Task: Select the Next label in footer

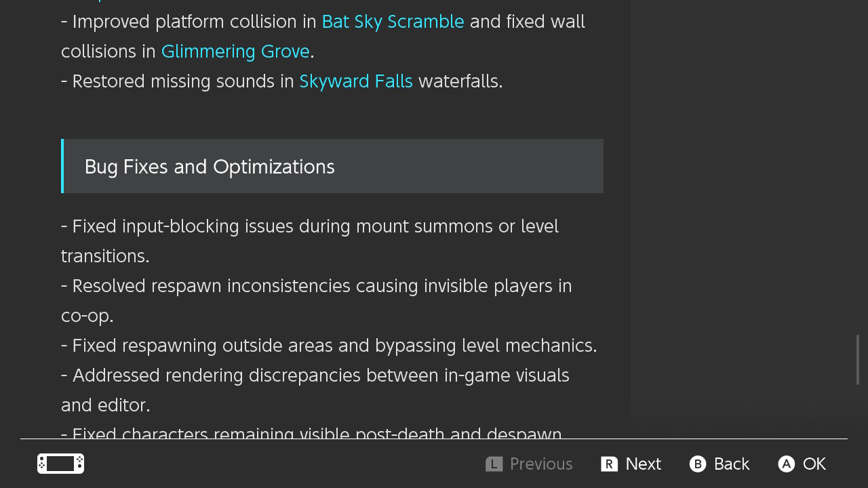Action: point(643,464)
